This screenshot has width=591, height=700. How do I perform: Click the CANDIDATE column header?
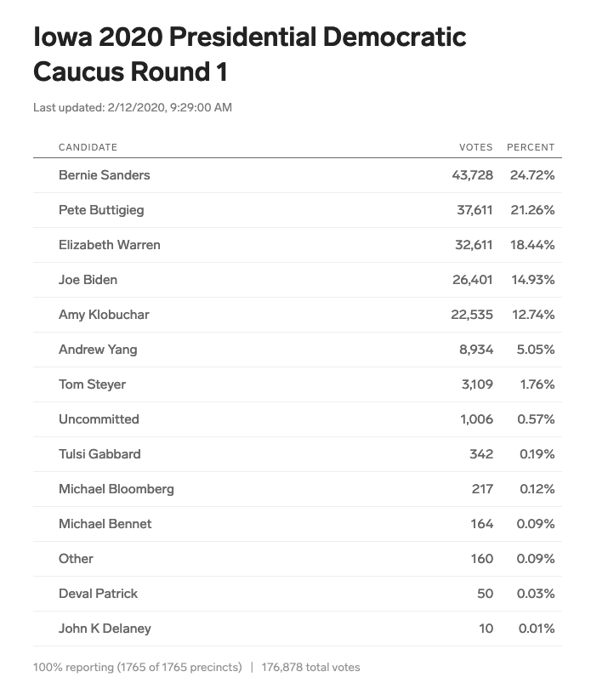(88, 147)
